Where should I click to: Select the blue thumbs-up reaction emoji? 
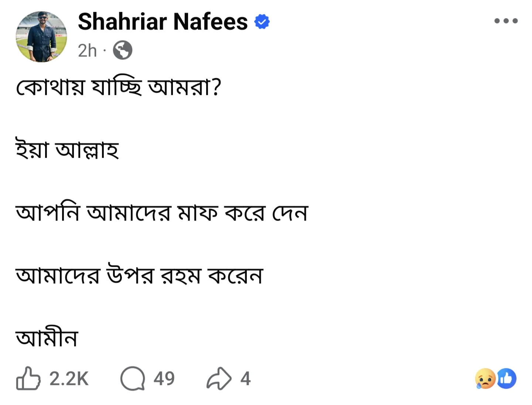pyautogui.click(x=507, y=378)
